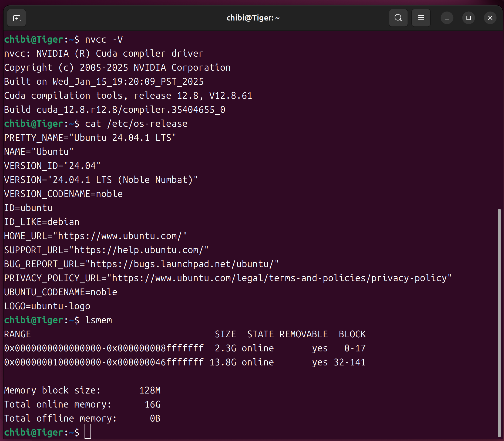
Task: Open the help.ubuntu.com support link
Action: pyautogui.click(x=139, y=250)
